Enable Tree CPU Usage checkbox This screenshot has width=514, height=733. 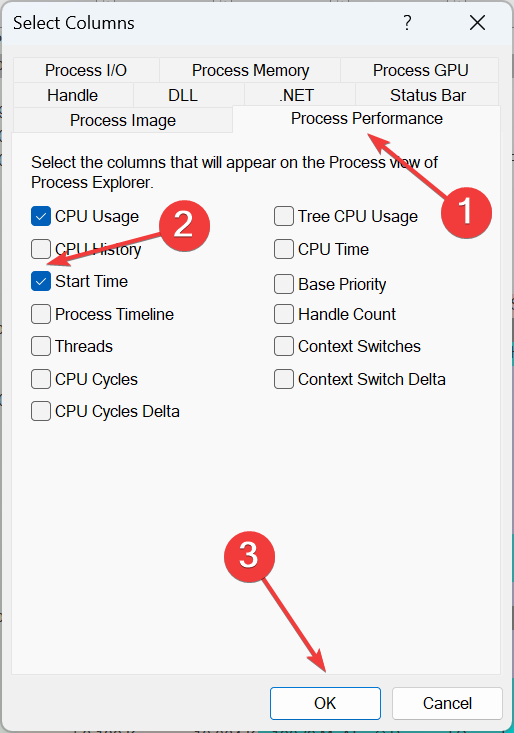(x=284, y=216)
